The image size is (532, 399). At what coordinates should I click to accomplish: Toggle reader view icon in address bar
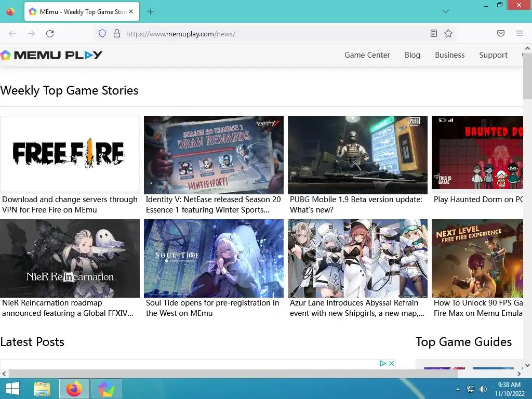(434, 33)
